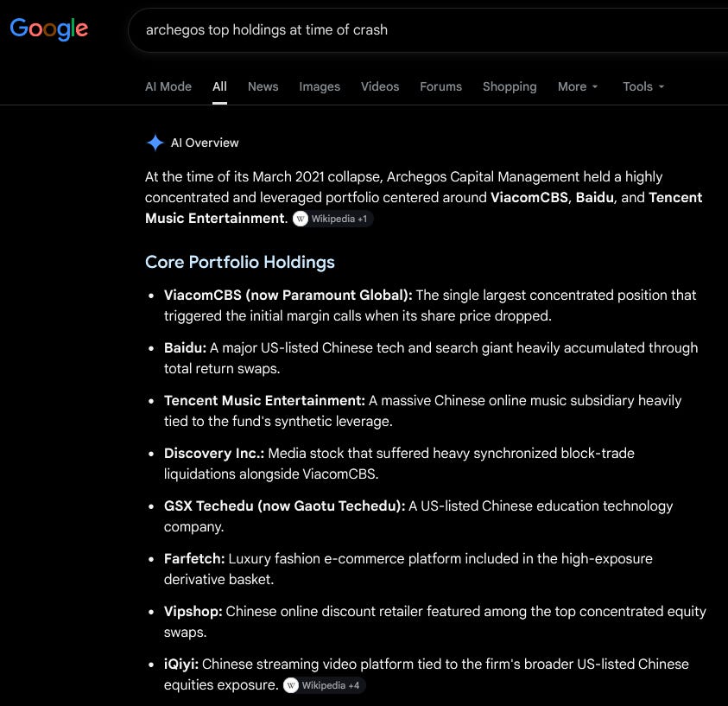728x706 pixels.
Task: Click 'Tencent Music Entertainment:' bullet text
Action: [x=264, y=400]
